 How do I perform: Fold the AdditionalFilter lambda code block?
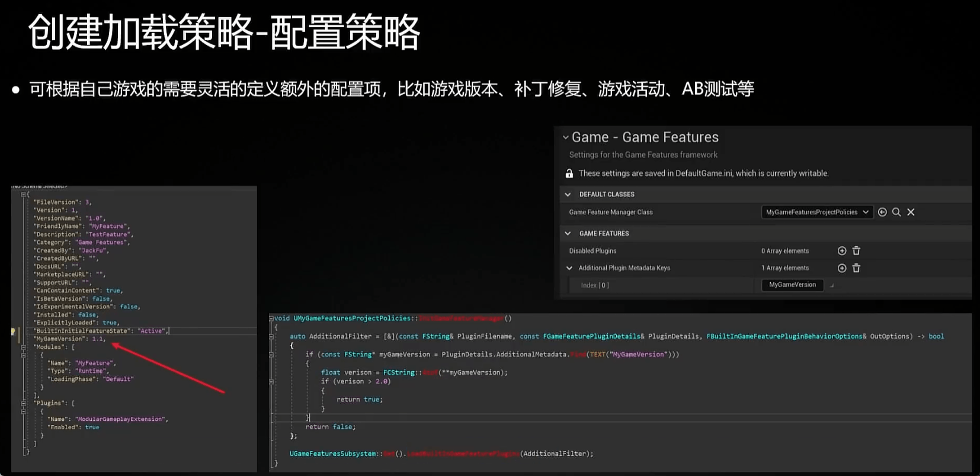pyautogui.click(x=271, y=336)
